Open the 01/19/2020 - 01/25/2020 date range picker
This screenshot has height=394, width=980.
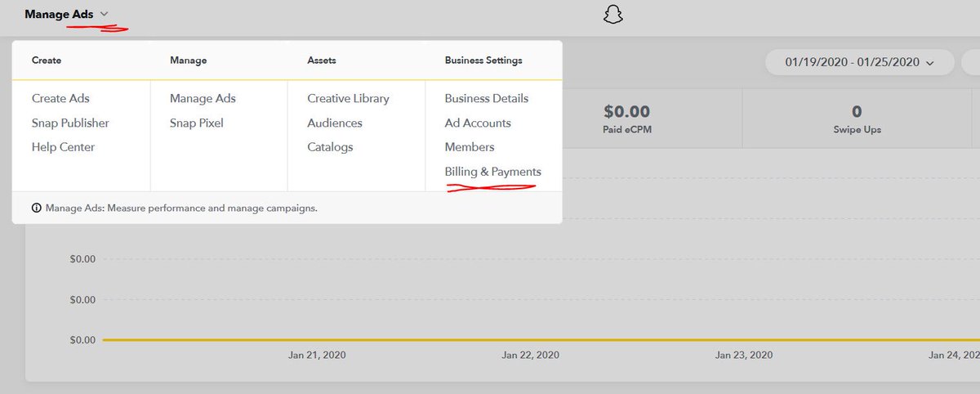(x=860, y=62)
